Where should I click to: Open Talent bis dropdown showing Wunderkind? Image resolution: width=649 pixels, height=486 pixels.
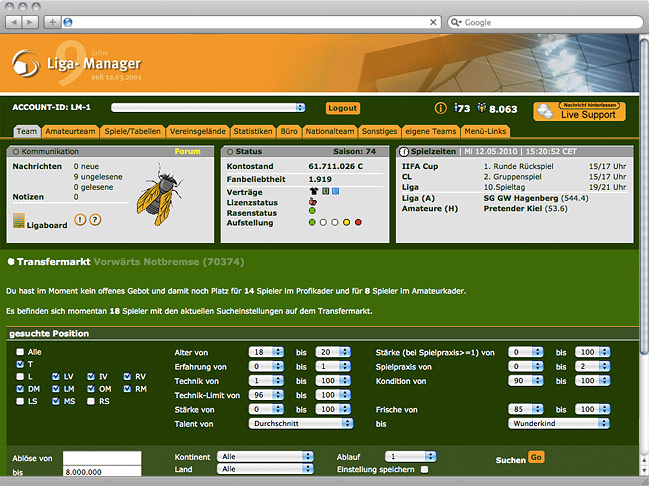559,423
